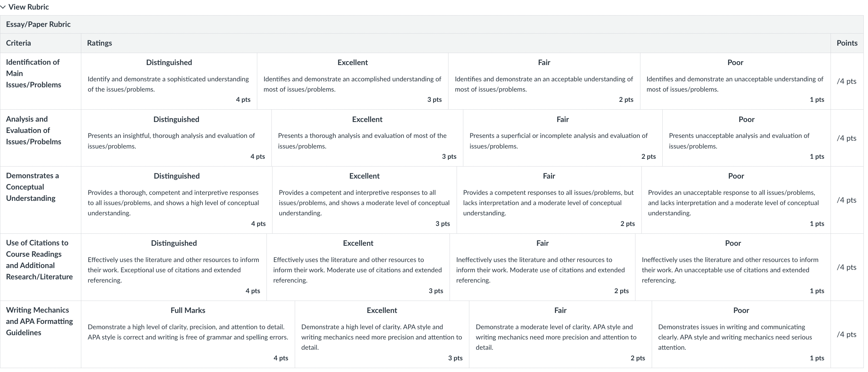Choose Distinguished rating for Conceptual Understanding
This screenshot has height=372, width=868.
[x=177, y=200]
